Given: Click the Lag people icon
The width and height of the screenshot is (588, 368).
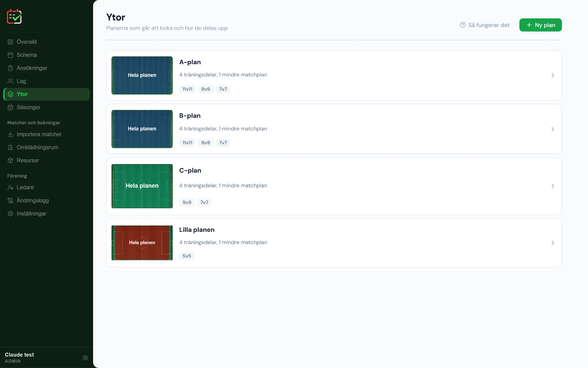Looking at the screenshot, I should (x=10, y=81).
